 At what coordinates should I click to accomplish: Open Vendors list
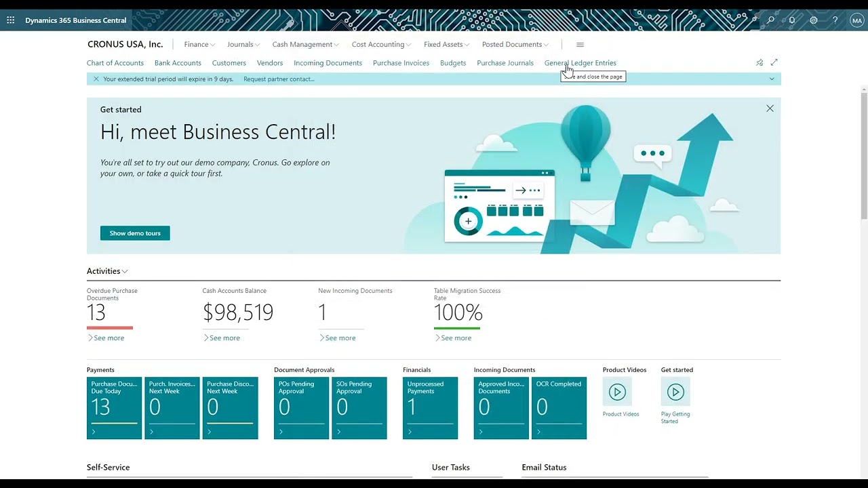(x=270, y=63)
